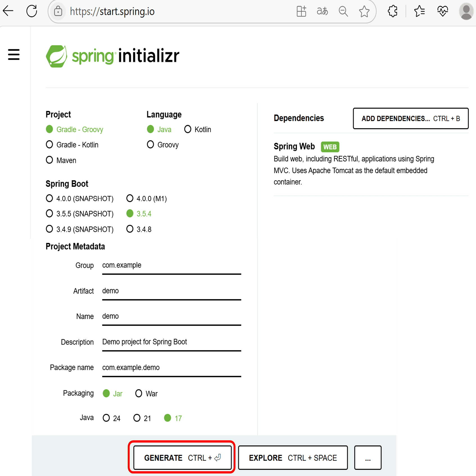This screenshot has height=476, width=476.
Task: Set packaging to War
Action: click(146, 394)
